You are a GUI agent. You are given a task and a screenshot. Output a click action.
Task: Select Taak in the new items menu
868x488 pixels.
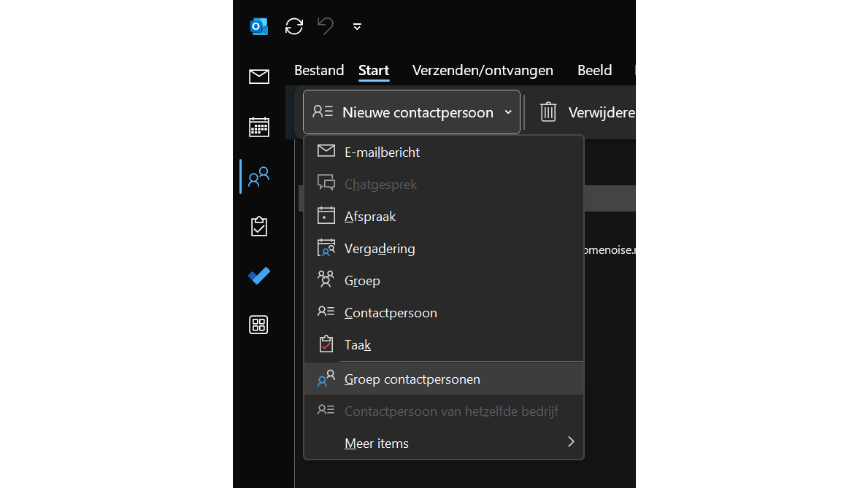(x=358, y=345)
